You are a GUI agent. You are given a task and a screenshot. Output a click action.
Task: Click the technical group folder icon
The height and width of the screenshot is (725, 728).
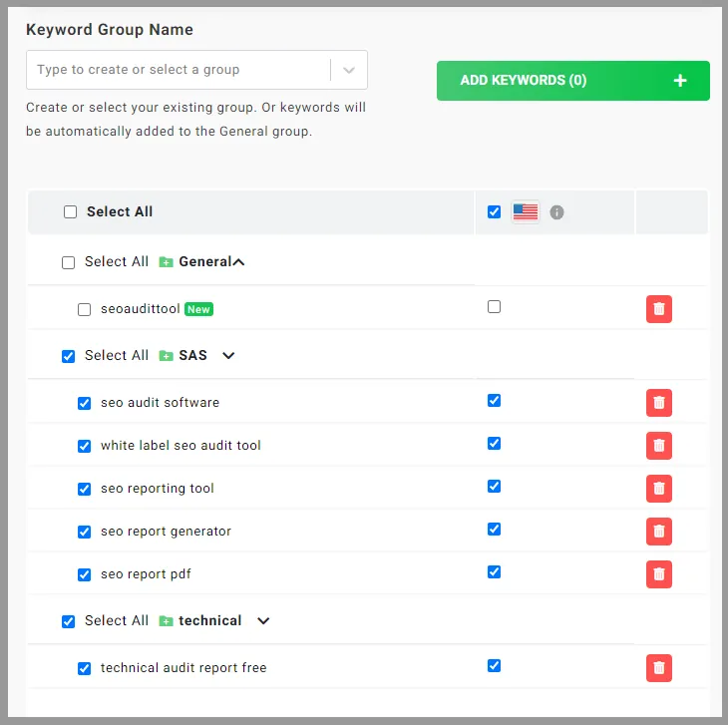166,621
